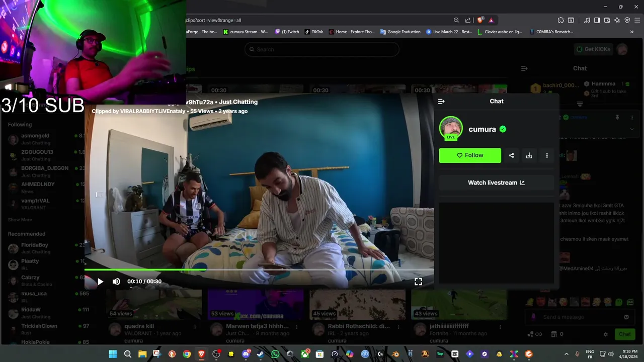The height and width of the screenshot is (362, 644).
Task: Open the asmongold channel in Following
Action: [x=43, y=139]
